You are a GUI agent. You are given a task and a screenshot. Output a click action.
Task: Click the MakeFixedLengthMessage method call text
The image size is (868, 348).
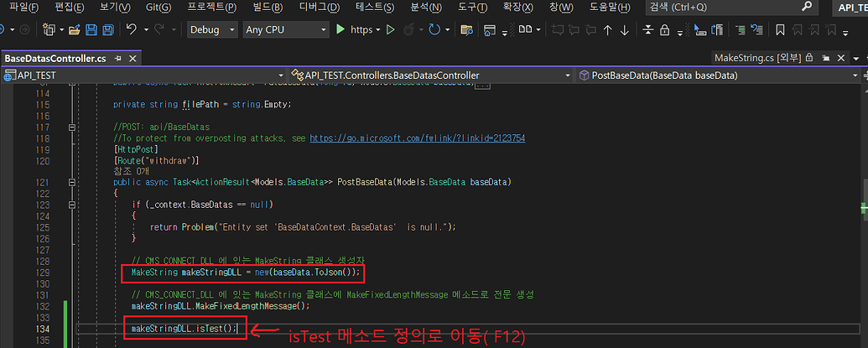[x=248, y=305]
